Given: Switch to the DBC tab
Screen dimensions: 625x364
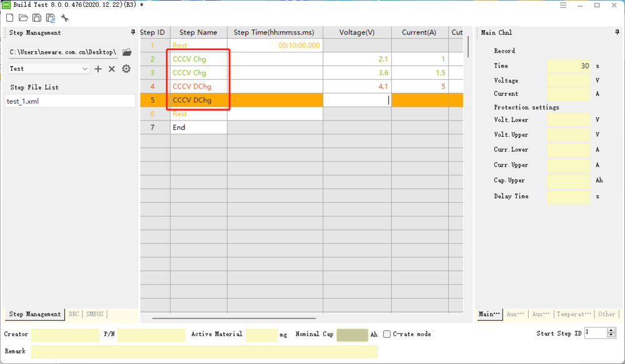Looking at the screenshot, I should pos(74,314).
